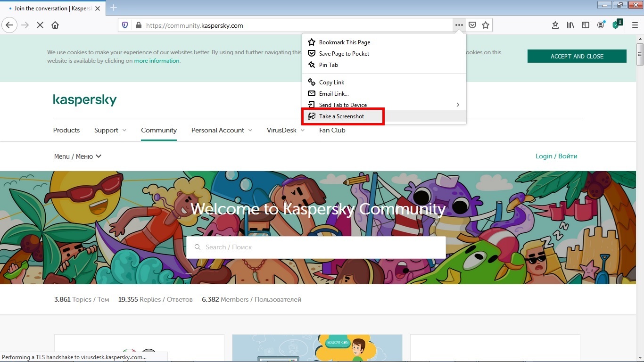Viewport: 644px width, 362px height.
Task: Open the Firefox home page
Action: (x=55, y=25)
